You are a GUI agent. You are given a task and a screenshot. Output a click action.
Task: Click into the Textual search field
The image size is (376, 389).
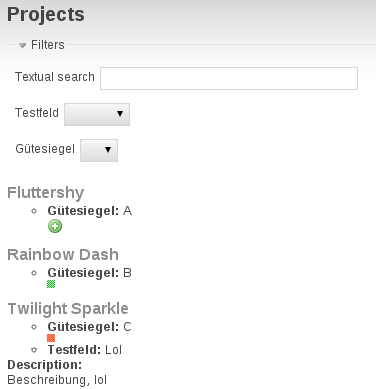229,78
